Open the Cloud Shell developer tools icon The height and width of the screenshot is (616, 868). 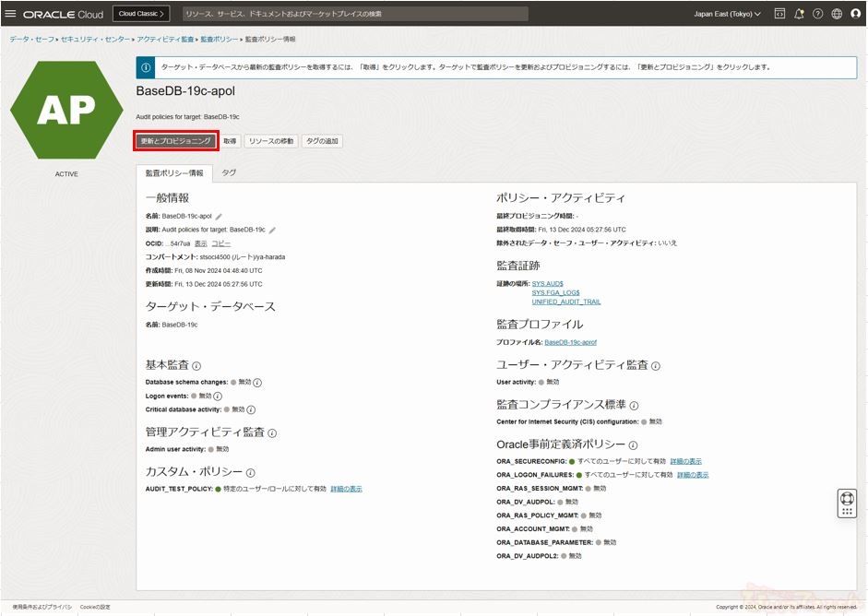779,14
